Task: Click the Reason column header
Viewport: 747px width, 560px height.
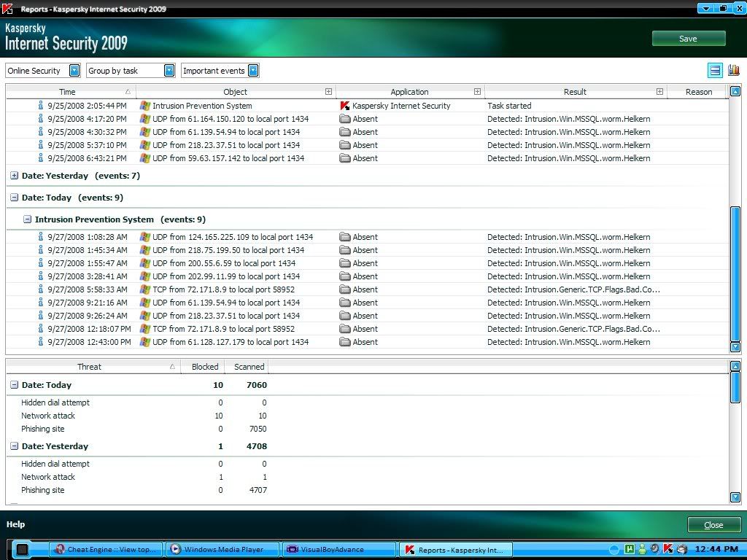Action: click(x=698, y=92)
